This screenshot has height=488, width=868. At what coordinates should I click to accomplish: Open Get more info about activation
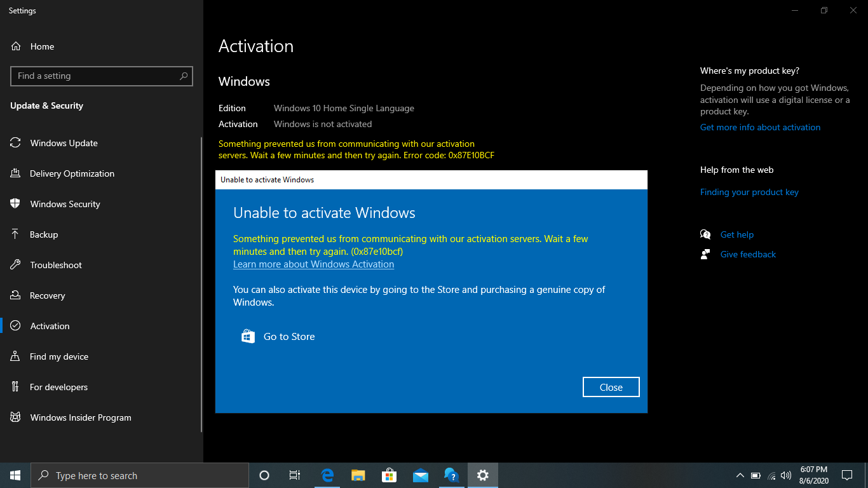click(760, 127)
